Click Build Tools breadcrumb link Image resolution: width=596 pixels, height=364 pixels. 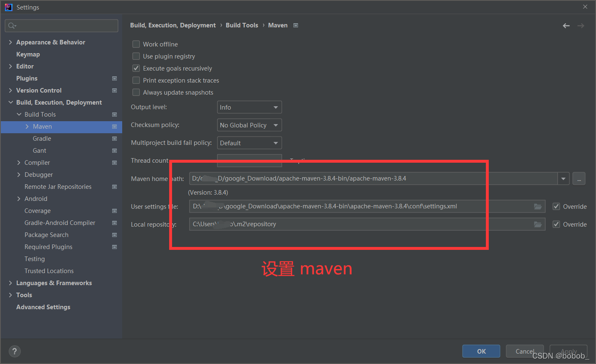[x=242, y=25]
